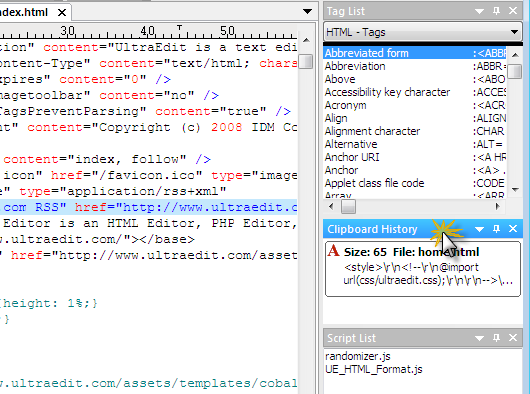Select 'Accessibility key character' tag entry
Viewport: 530px width, 394px height.
click(415, 92)
